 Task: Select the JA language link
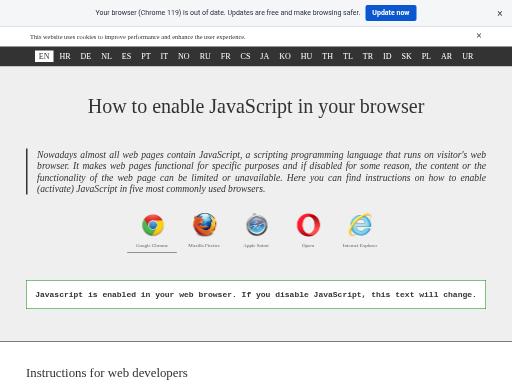tap(265, 56)
